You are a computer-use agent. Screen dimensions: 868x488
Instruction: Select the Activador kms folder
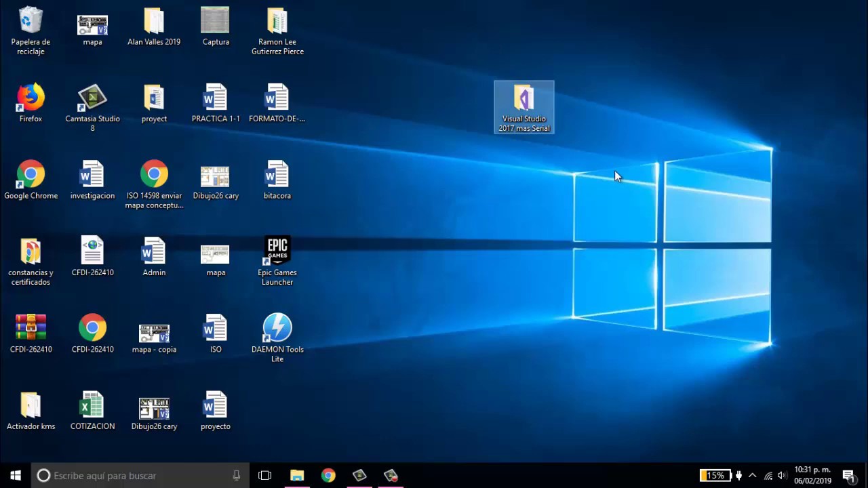pyautogui.click(x=31, y=411)
